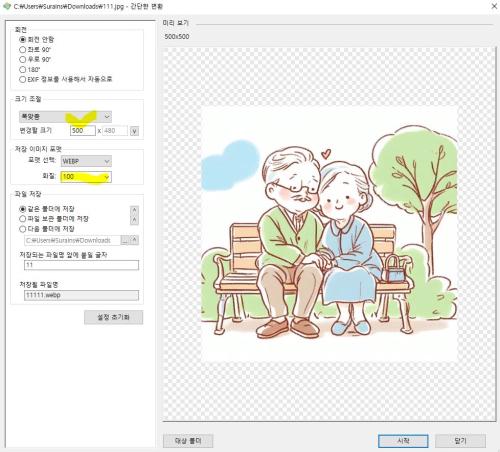Close the dialog with the X button

(494, 6)
